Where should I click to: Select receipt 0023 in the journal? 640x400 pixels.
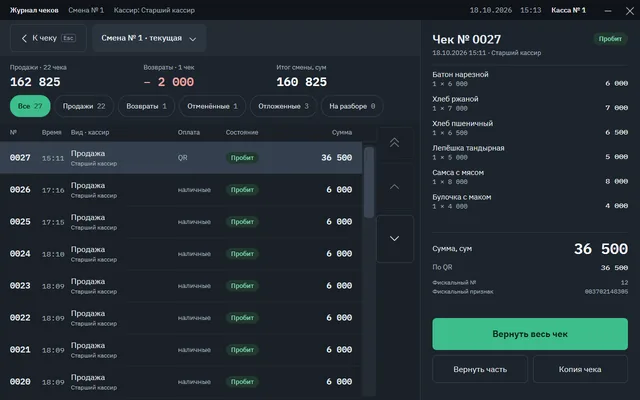coord(181,286)
